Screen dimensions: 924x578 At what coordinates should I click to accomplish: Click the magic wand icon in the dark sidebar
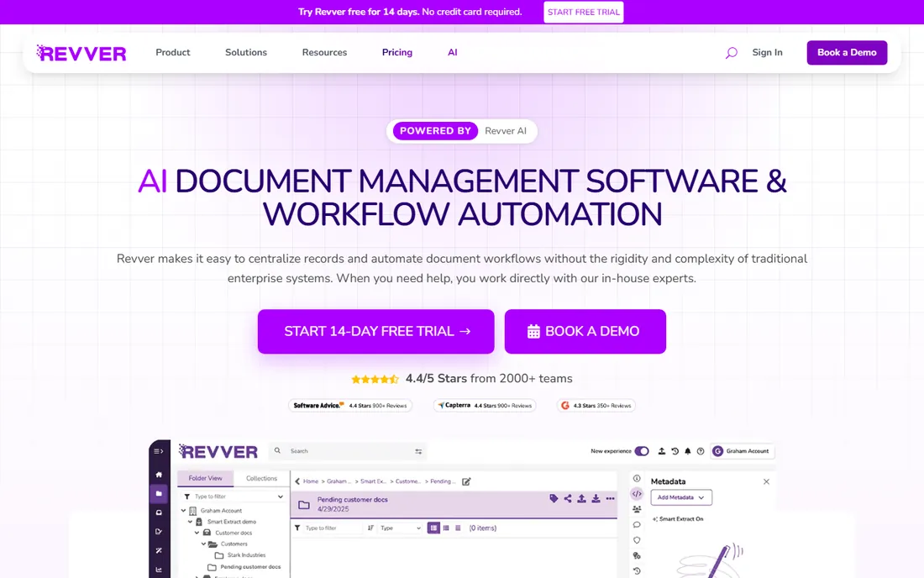coord(159,550)
